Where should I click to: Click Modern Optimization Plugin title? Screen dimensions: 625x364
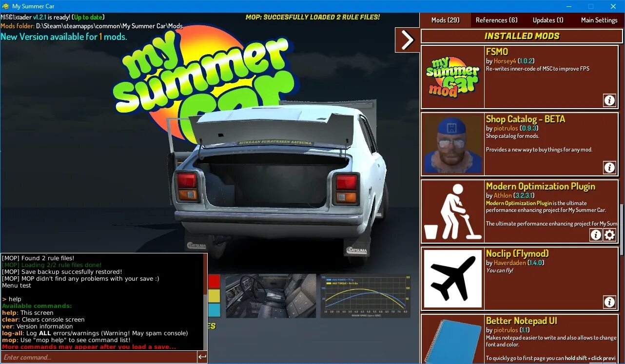click(x=541, y=186)
